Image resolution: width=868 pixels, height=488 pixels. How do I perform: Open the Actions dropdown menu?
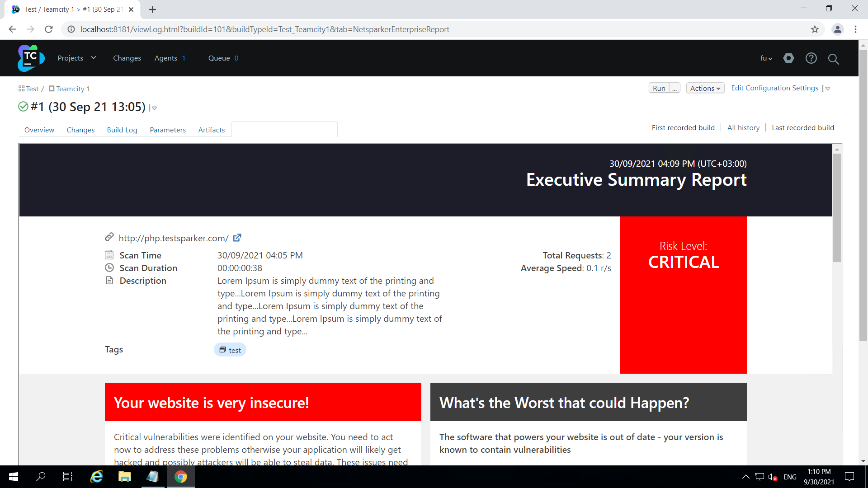pos(705,88)
